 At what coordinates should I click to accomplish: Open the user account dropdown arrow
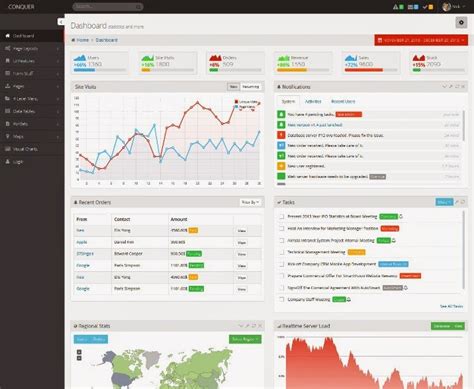[x=463, y=7]
